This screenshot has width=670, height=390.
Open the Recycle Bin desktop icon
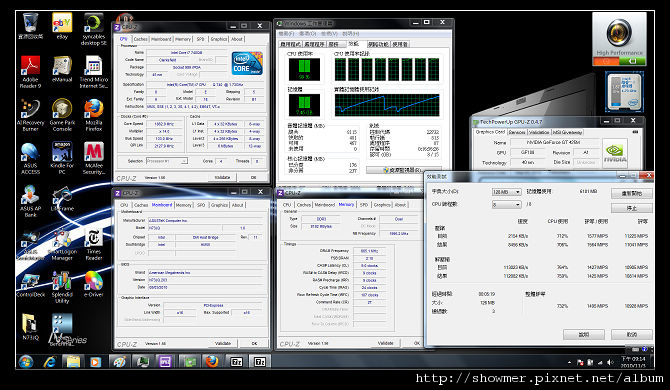[30, 26]
